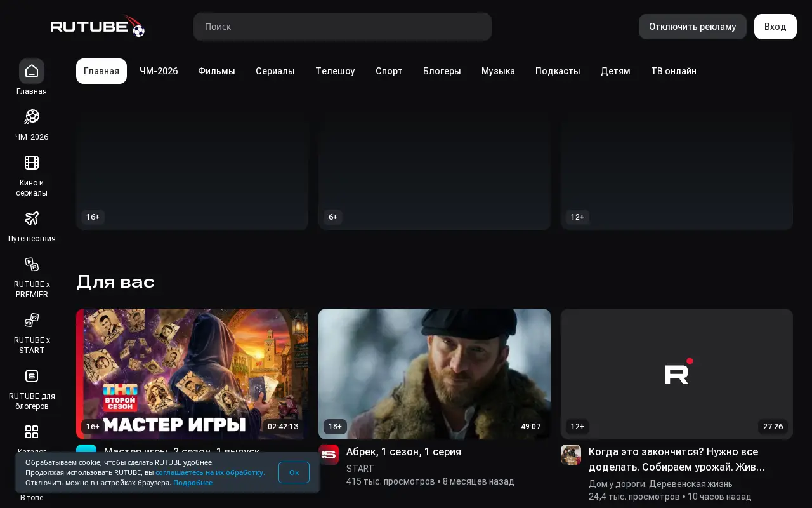Open the Подробнее cookie link
Image resolution: width=812 pixels, height=508 pixels.
point(193,483)
